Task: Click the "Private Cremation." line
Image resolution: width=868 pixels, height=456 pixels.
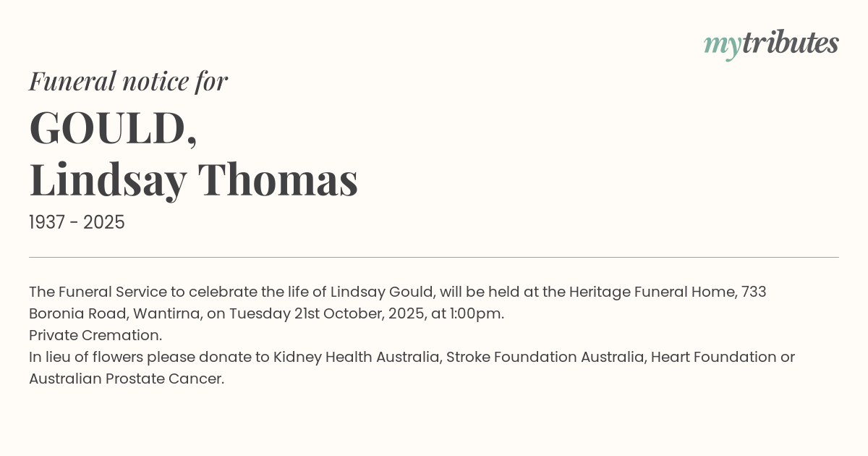Action: point(95,335)
